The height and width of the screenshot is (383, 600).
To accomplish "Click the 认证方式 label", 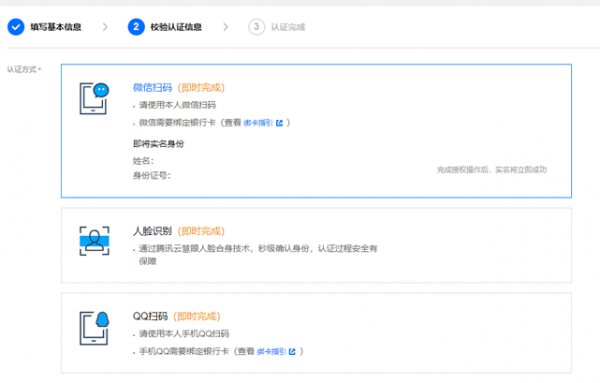I will click(22, 69).
